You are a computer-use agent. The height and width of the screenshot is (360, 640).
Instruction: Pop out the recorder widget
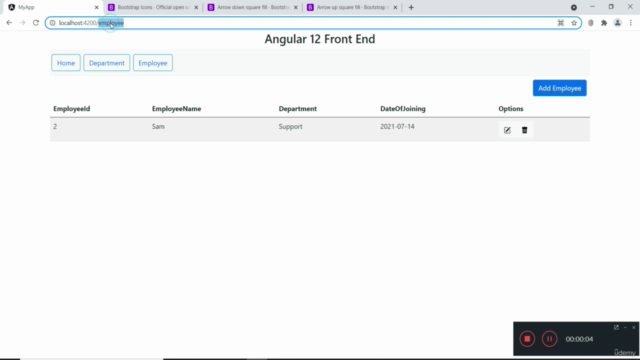click(616, 327)
